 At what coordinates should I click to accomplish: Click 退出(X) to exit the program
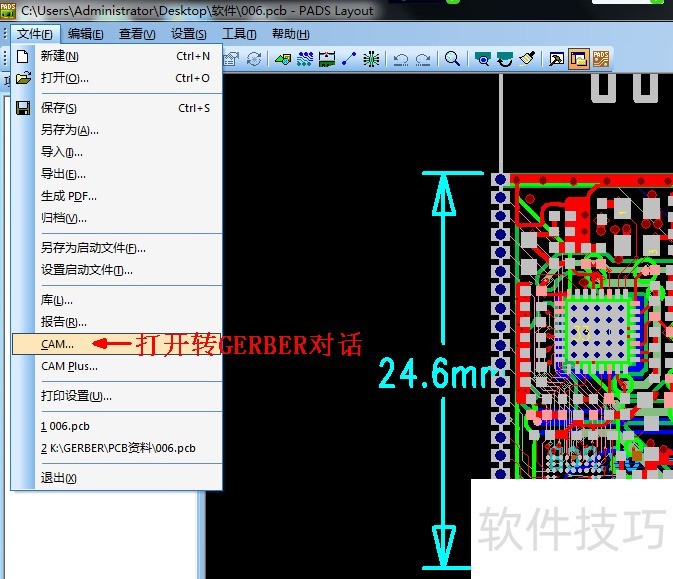tap(58, 478)
